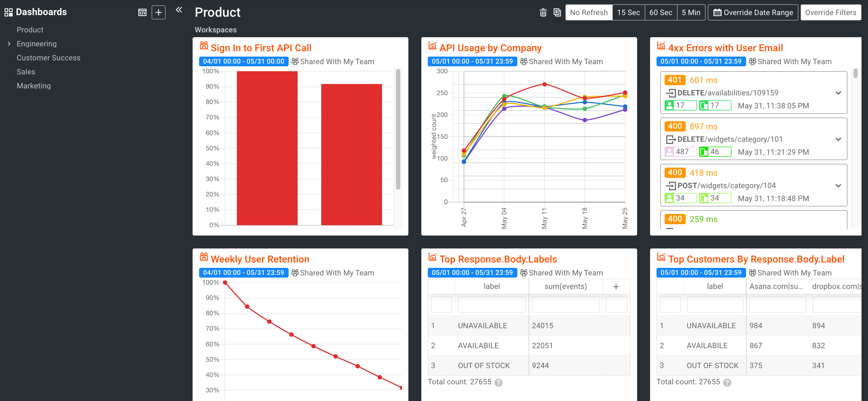The height and width of the screenshot is (401, 868).
Task: Expand the Engineering section in the sidebar
Action: click(x=9, y=43)
